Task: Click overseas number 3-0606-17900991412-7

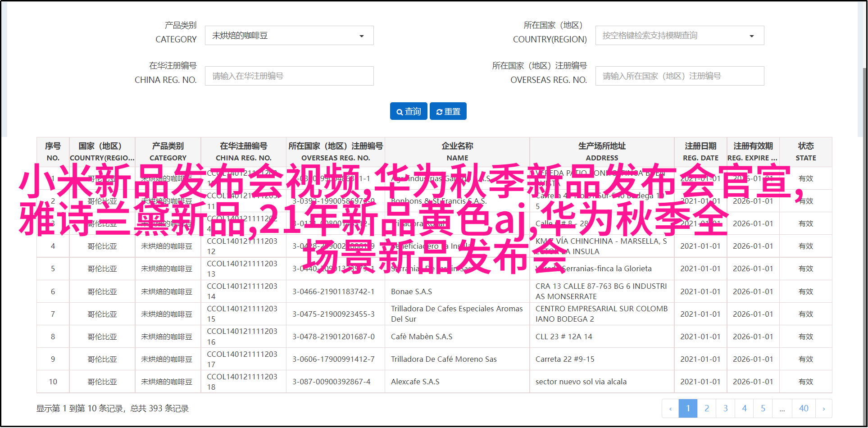Action: pyautogui.click(x=333, y=359)
